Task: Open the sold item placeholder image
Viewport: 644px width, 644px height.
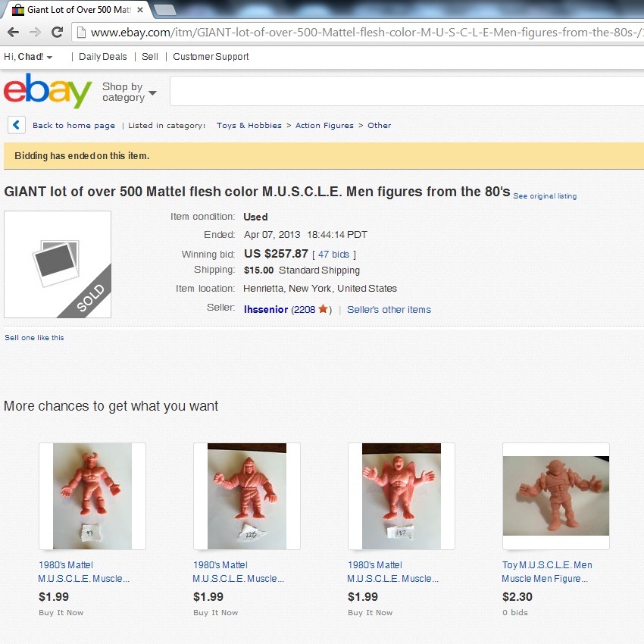Action: coord(58,264)
